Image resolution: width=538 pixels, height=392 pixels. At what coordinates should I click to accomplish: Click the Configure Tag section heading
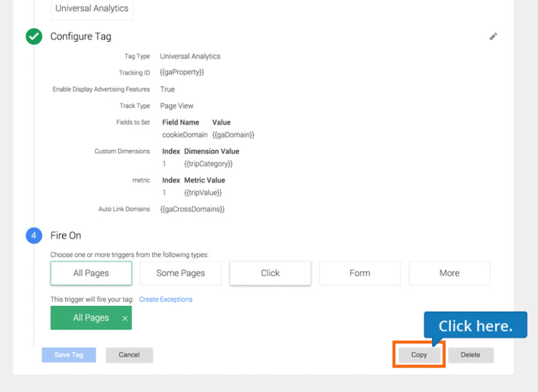pyautogui.click(x=81, y=37)
